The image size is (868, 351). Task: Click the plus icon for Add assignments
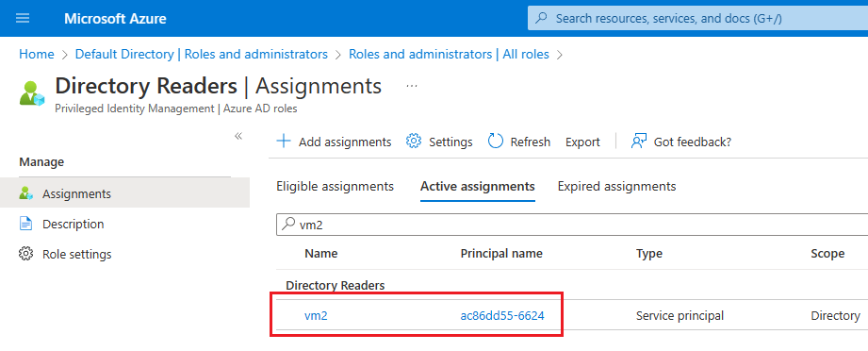click(284, 142)
